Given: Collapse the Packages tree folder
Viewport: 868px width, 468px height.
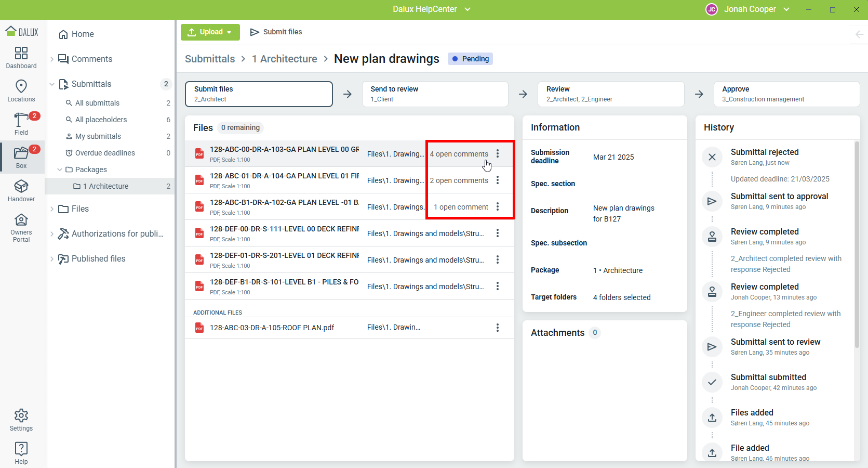Looking at the screenshot, I should coord(60,170).
